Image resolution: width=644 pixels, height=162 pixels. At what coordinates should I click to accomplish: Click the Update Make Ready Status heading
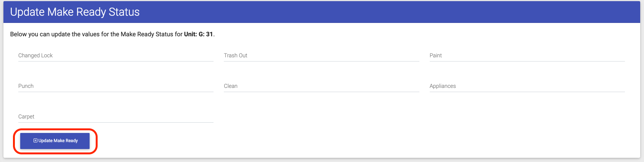(75, 12)
